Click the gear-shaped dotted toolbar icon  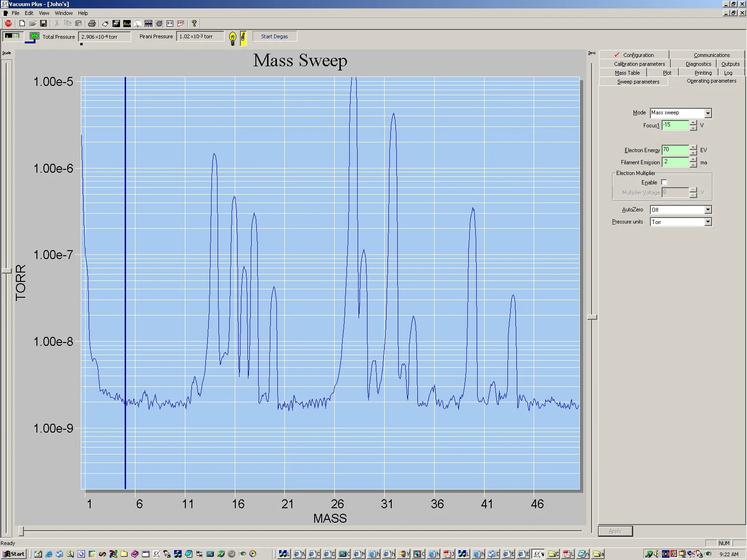[159, 23]
